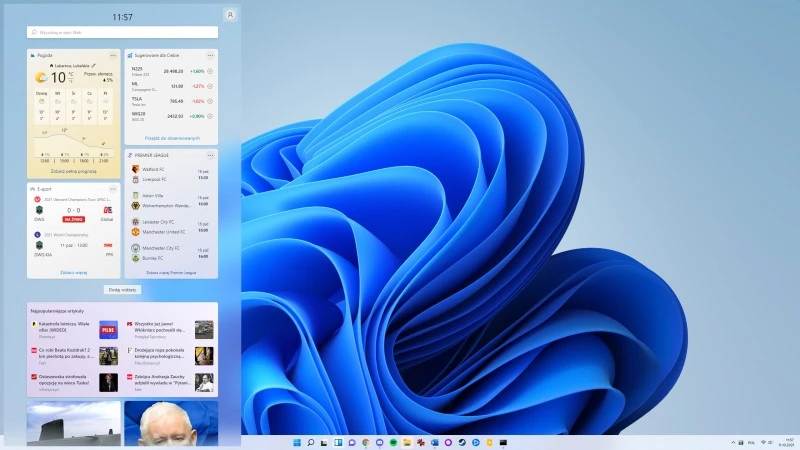Open Command Prompt terminal from taskbar
The height and width of the screenshot is (450, 800).
coord(503,442)
